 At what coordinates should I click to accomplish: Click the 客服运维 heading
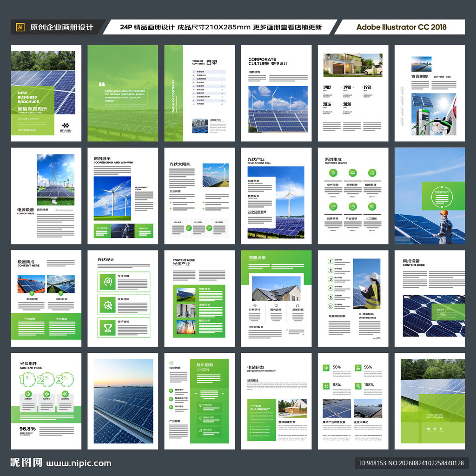click(257, 258)
